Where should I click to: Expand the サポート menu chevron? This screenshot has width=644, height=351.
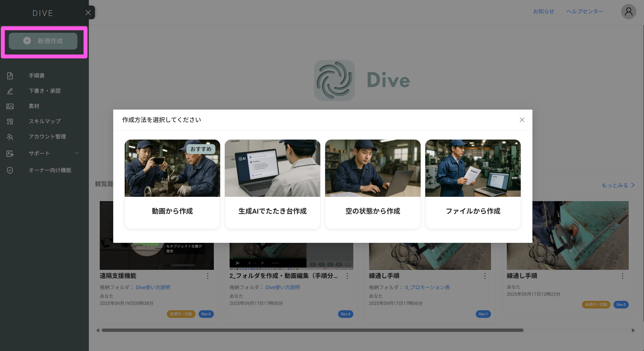click(77, 153)
